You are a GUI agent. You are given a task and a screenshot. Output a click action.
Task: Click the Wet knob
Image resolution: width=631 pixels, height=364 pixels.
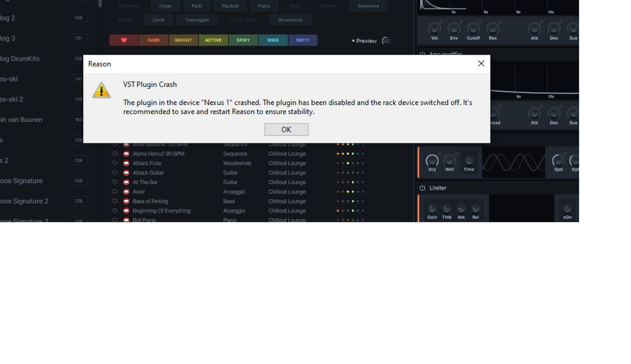449,160
